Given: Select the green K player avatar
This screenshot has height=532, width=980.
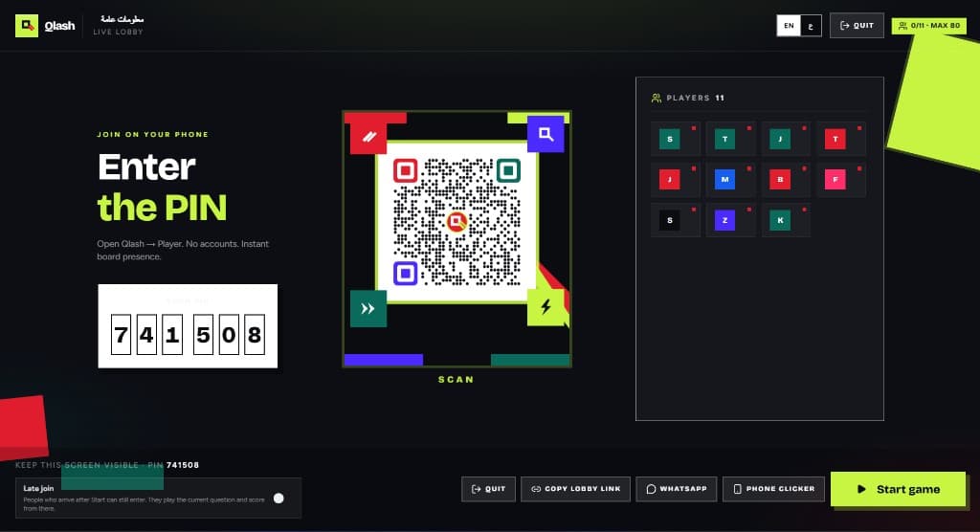Looking at the screenshot, I should click(779, 220).
